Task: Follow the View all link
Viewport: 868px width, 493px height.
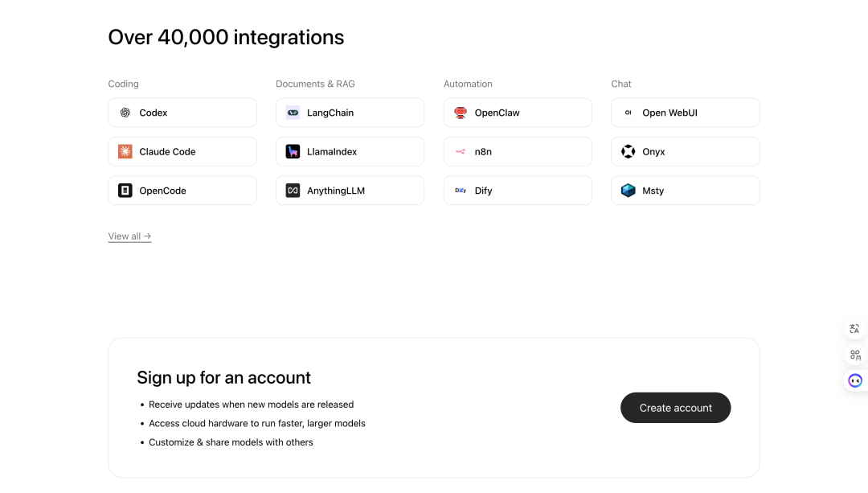Action: pyautogui.click(x=129, y=236)
